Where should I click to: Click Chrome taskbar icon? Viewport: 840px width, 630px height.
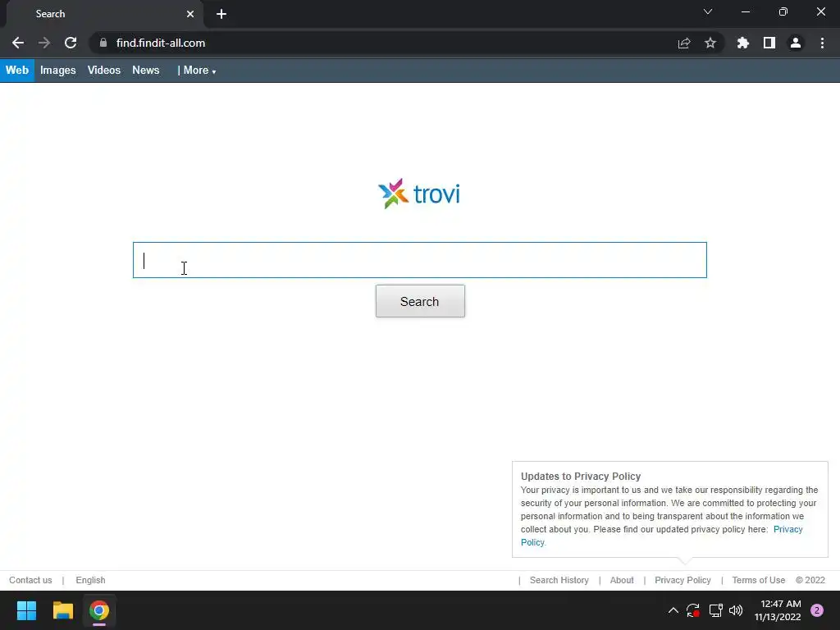pos(99,610)
